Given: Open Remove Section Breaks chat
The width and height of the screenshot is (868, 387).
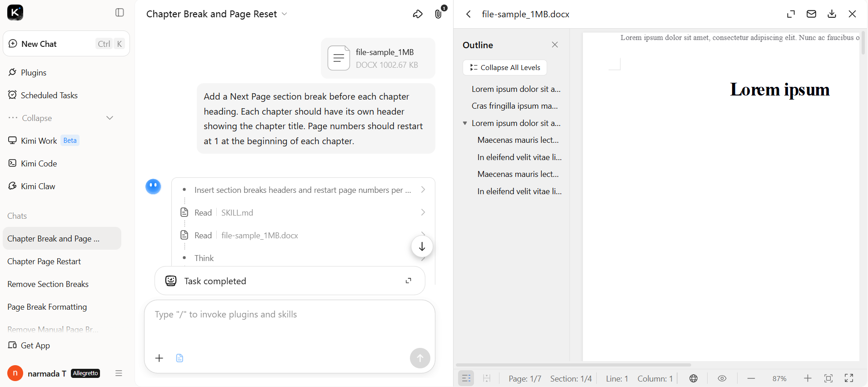Looking at the screenshot, I should [x=48, y=284].
